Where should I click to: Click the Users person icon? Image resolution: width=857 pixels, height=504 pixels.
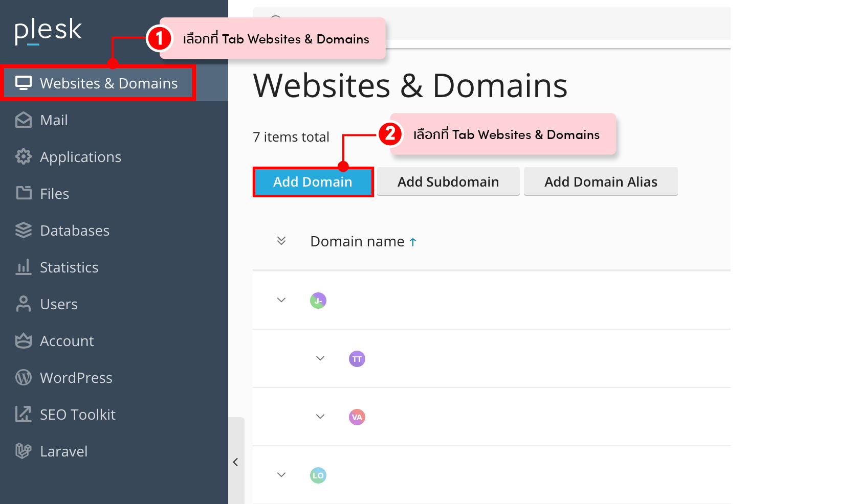click(24, 304)
